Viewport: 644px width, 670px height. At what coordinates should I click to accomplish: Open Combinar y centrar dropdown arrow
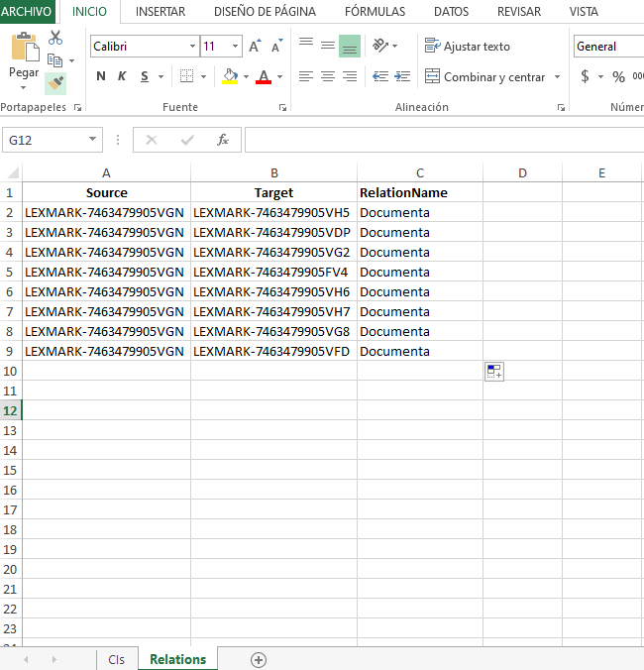557,77
